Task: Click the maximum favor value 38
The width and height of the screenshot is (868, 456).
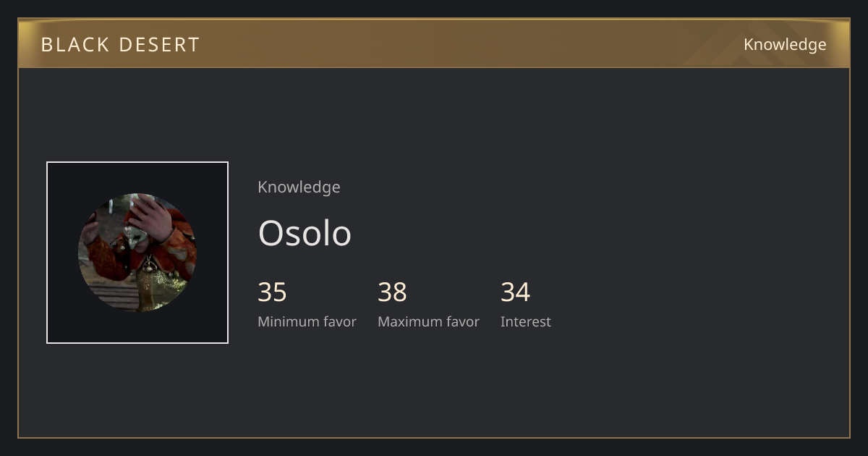Action: tap(392, 292)
